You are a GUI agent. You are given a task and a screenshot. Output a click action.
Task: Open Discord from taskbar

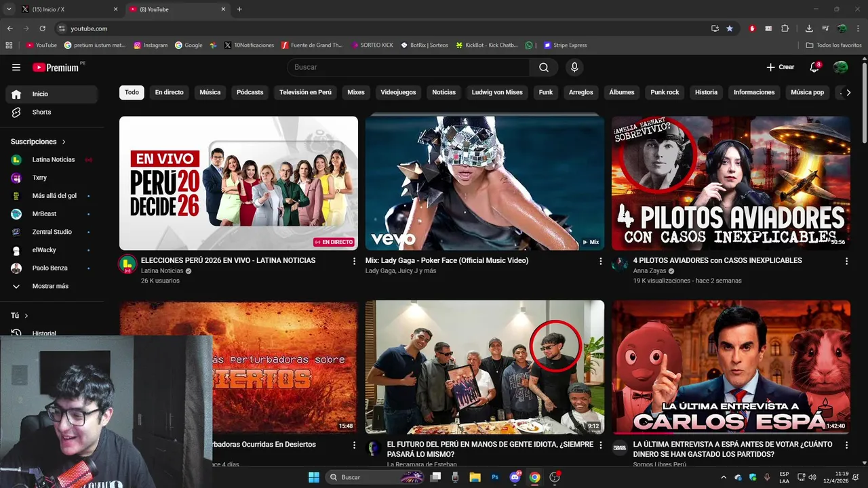point(515,477)
